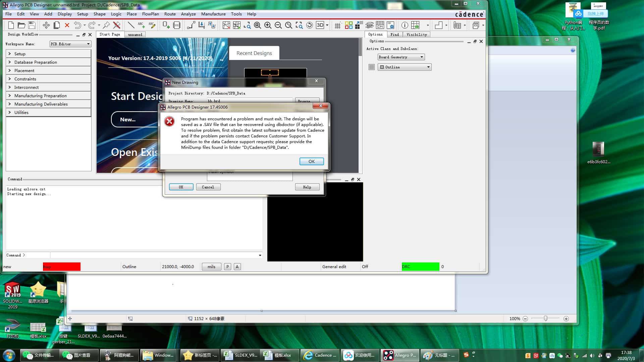
Task: Select the Copy tool icon
Action: pos(57,25)
